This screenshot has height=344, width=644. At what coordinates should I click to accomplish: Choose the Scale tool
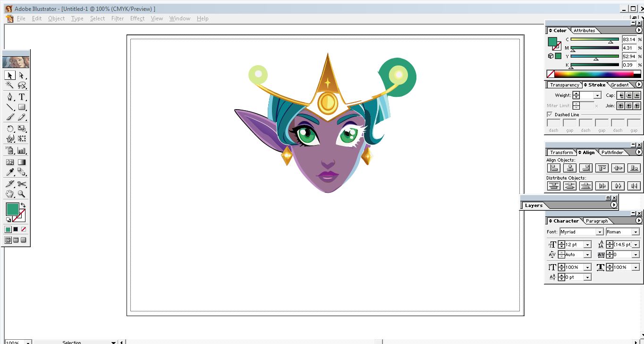click(x=22, y=129)
